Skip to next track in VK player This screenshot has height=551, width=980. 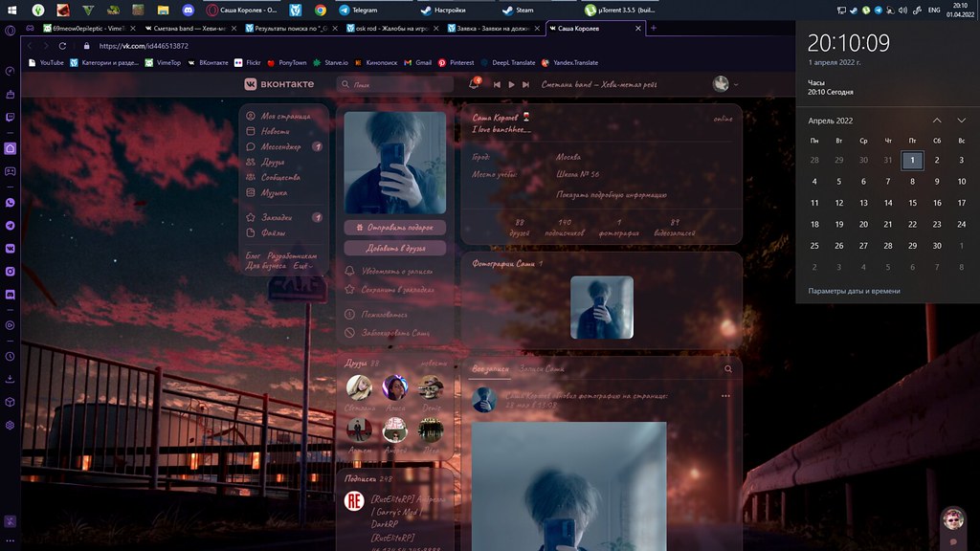click(524, 84)
